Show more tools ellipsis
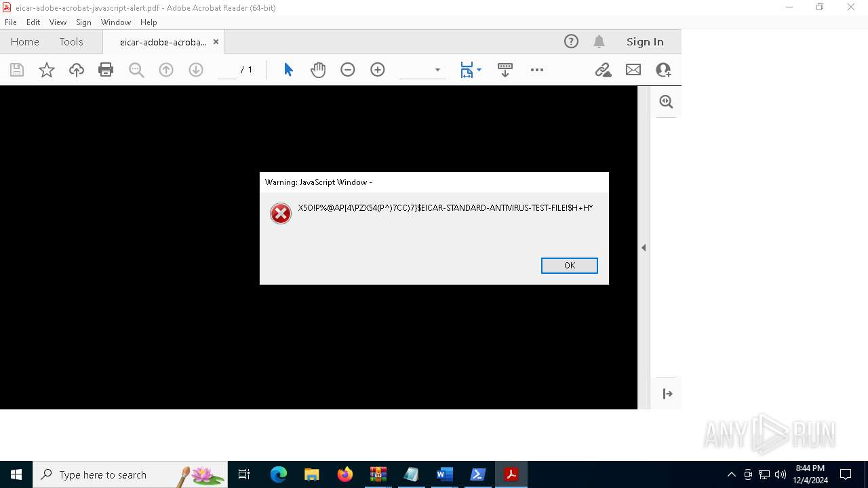Viewport: 868px width, 488px height. (537, 70)
